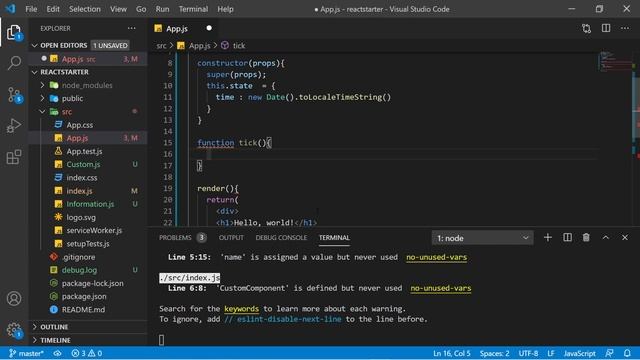The height and width of the screenshot is (360, 640).
Task: Click the tick breadcrumb segment
Action: [239, 46]
